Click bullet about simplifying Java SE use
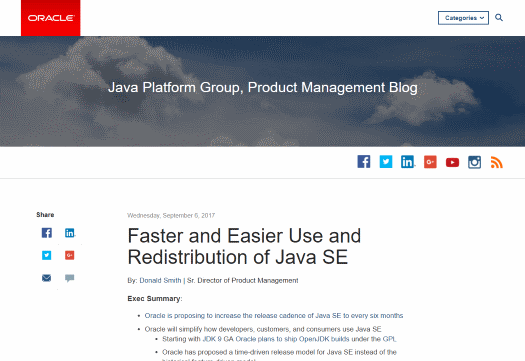This screenshot has height=361, width=525. click(263, 329)
